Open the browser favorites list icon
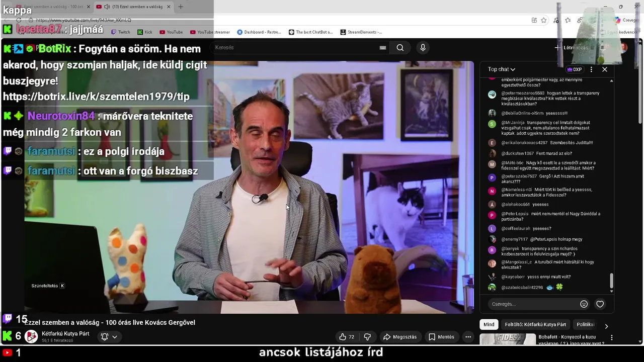 click(x=568, y=20)
